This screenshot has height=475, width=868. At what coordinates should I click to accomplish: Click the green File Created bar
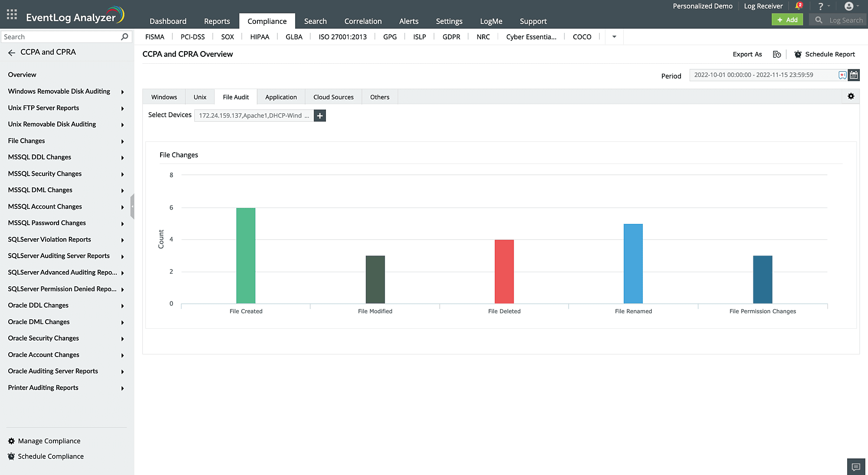(x=246, y=256)
